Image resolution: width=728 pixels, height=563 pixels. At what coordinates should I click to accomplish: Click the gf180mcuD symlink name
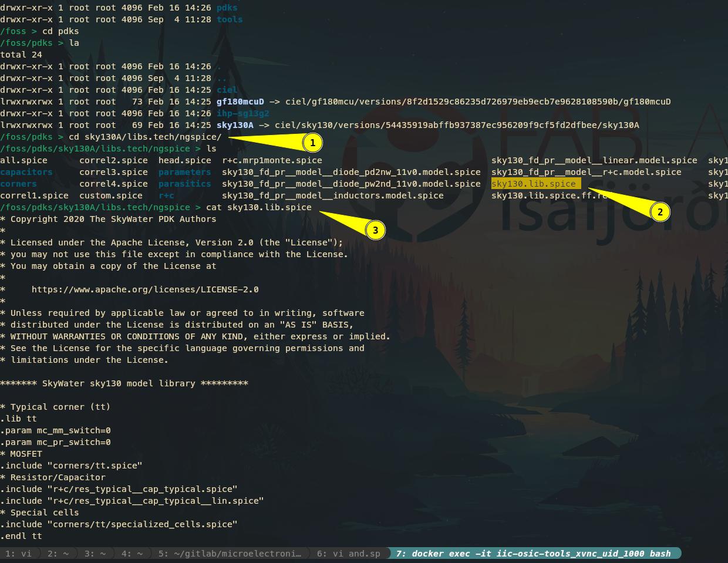coord(240,102)
